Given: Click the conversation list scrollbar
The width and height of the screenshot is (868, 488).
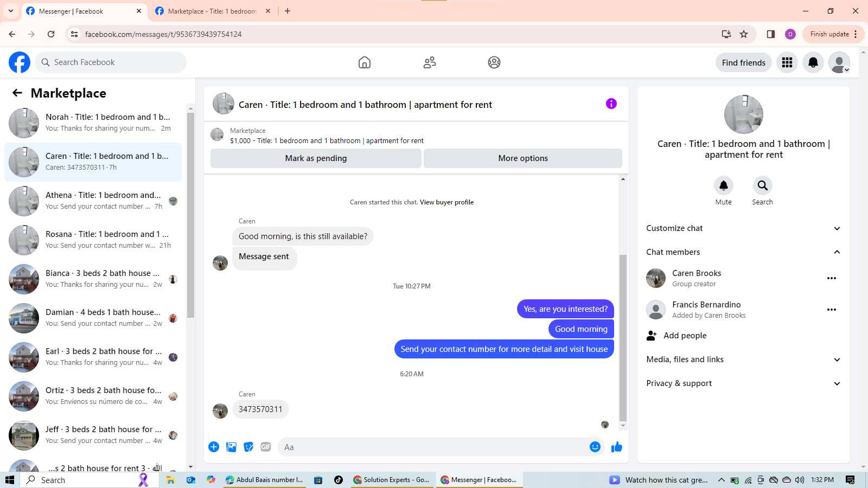Looking at the screenshot, I should (x=190, y=214).
